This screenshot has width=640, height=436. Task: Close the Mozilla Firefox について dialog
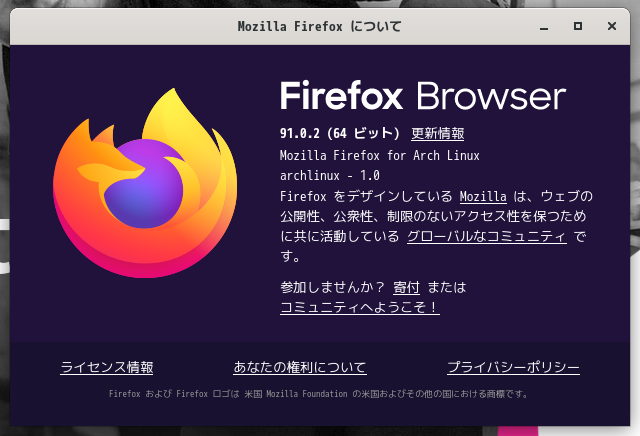click(x=611, y=27)
